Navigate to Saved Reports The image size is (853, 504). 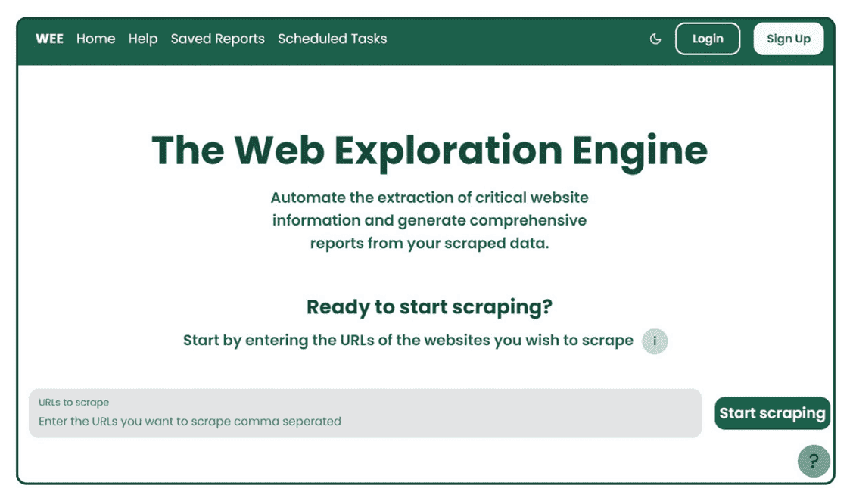[x=218, y=39]
